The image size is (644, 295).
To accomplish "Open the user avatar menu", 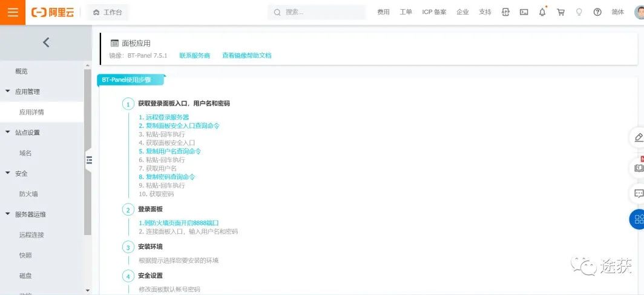I will click(x=640, y=12).
